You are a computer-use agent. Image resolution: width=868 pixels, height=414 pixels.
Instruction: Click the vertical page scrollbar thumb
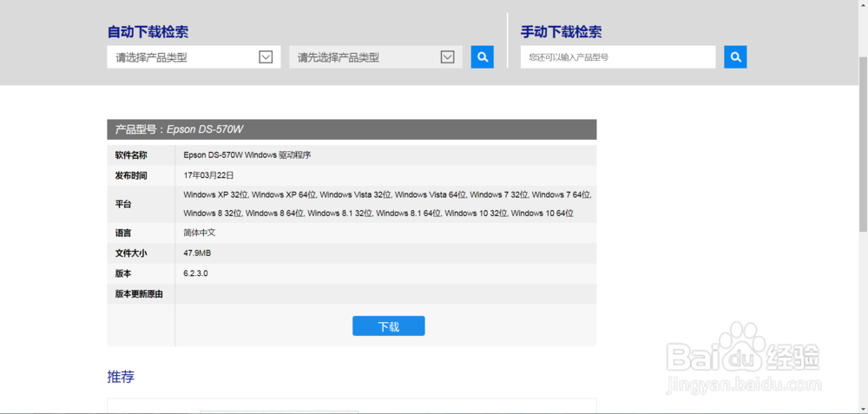pos(863,144)
